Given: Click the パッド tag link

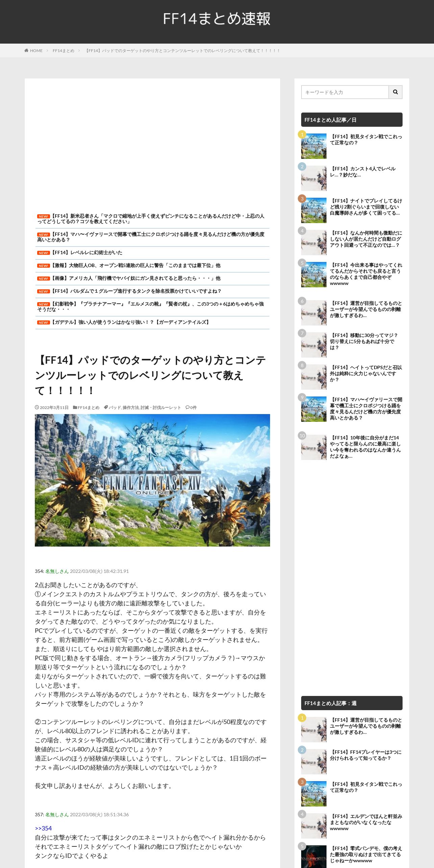Looking at the screenshot, I should click(x=115, y=408).
